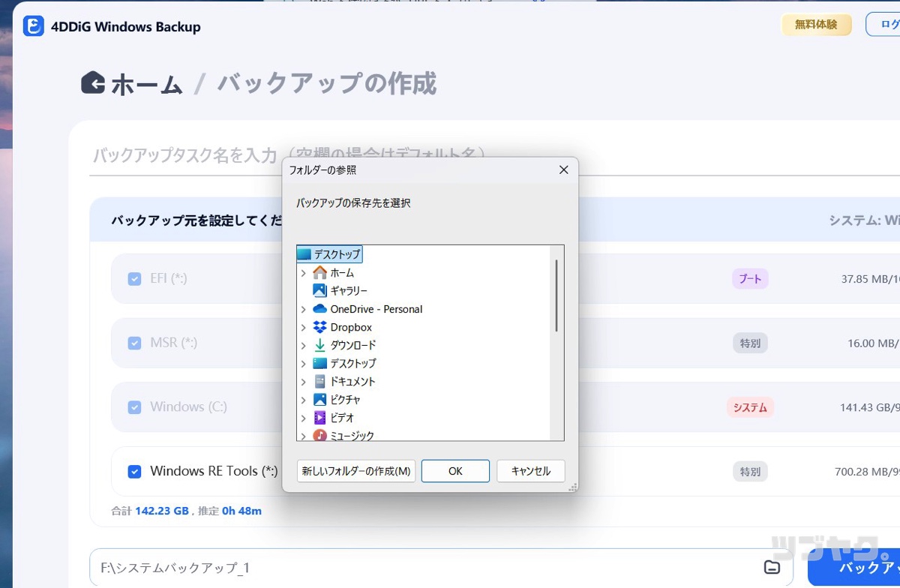The height and width of the screenshot is (588, 900).
Task: Select the ミュージック folder icon
Action: (320, 435)
